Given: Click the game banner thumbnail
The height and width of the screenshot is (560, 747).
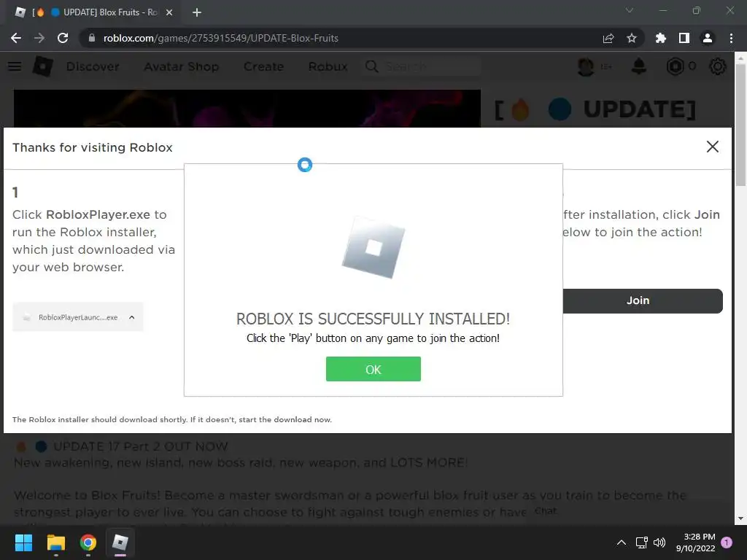Looking at the screenshot, I should (247, 108).
